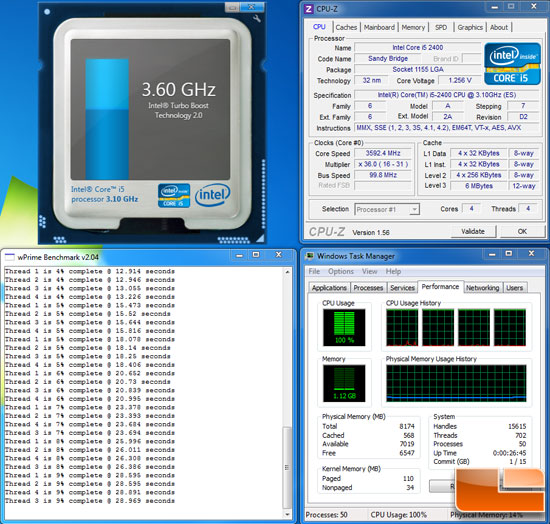
Task: Open the Services tab in Task Manager
Action: pos(402,288)
